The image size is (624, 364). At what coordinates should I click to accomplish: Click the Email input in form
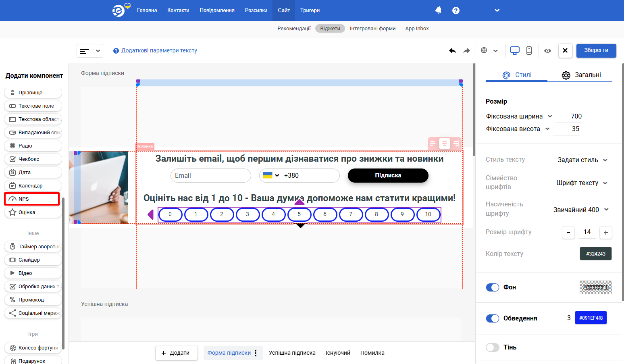(211, 176)
